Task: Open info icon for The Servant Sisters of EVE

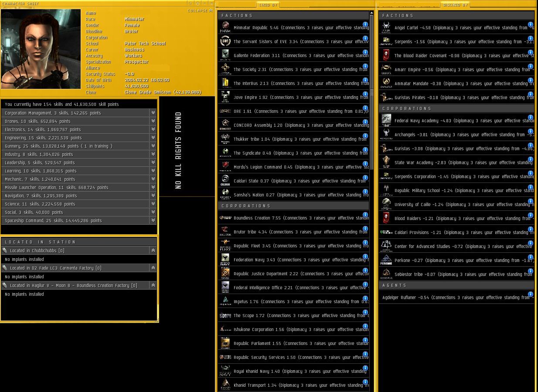Action: (x=365, y=38)
